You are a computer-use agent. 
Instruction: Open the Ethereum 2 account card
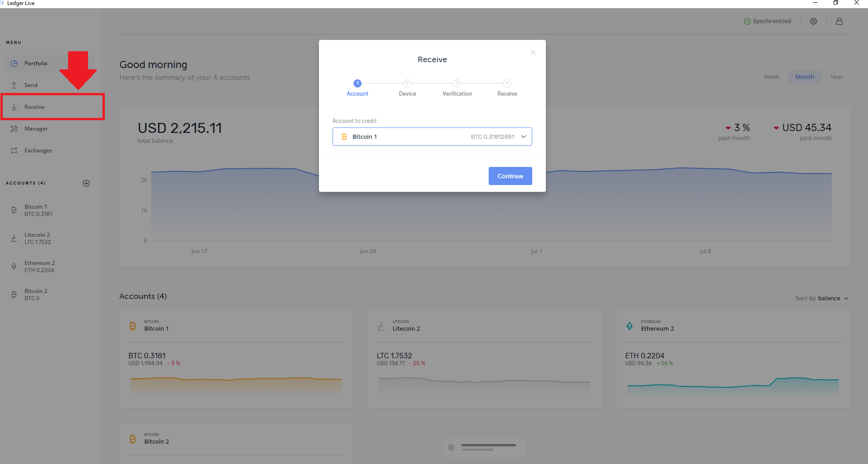tap(733, 359)
